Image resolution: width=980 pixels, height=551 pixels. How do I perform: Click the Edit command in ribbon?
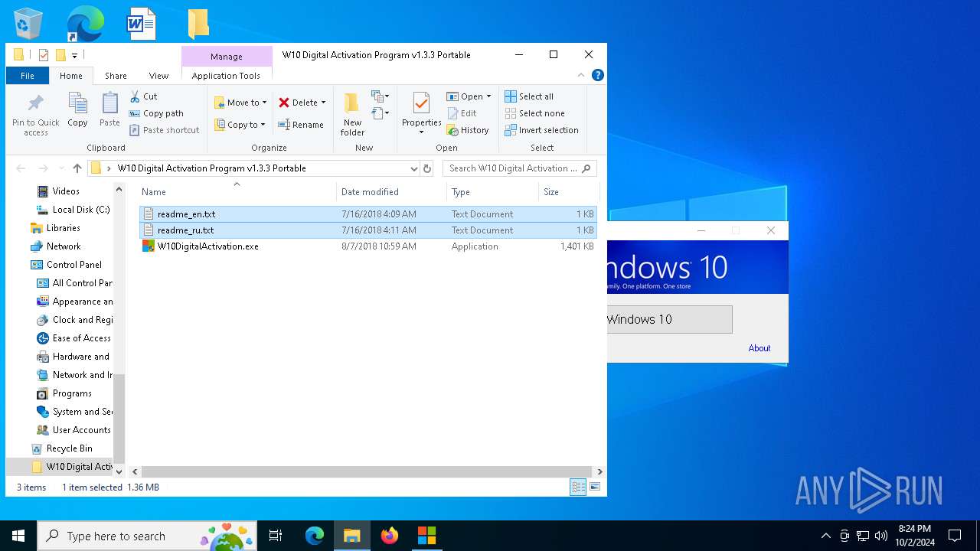pos(462,113)
